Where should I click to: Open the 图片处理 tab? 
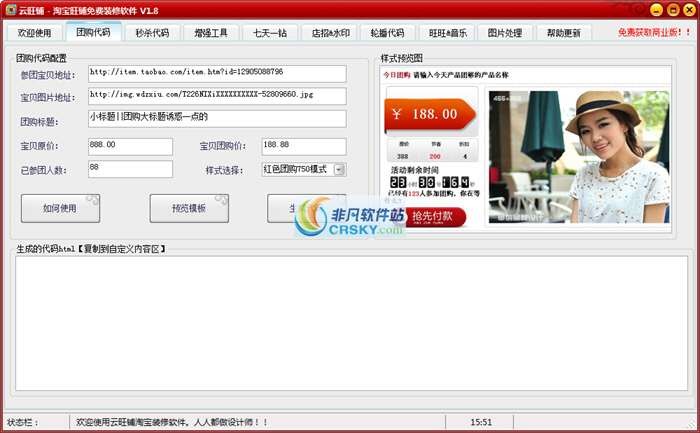coord(504,33)
